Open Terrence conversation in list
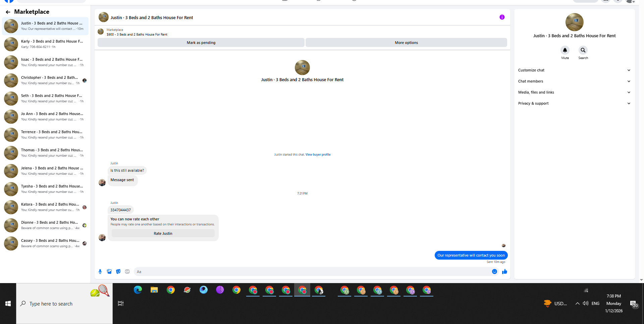The height and width of the screenshot is (324, 644). pyautogui.click(x=45, y=134)
